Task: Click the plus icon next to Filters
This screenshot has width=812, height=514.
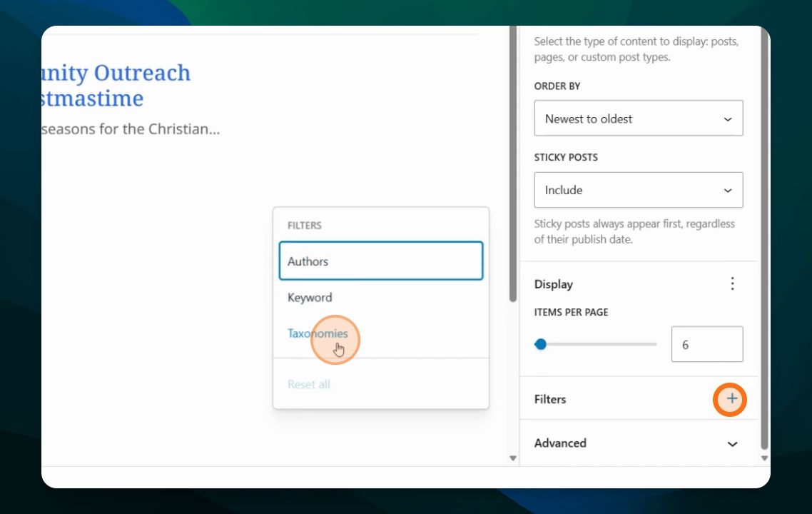Action: coord(731,399)
